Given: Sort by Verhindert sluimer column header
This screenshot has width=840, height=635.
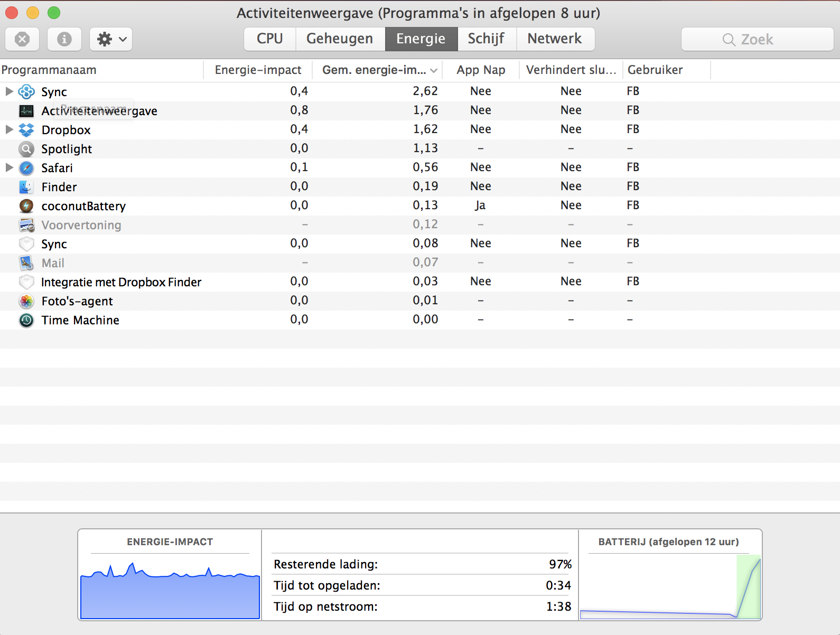Looking at the screenshot, I should pyautogui.click(x=571, y=70).
